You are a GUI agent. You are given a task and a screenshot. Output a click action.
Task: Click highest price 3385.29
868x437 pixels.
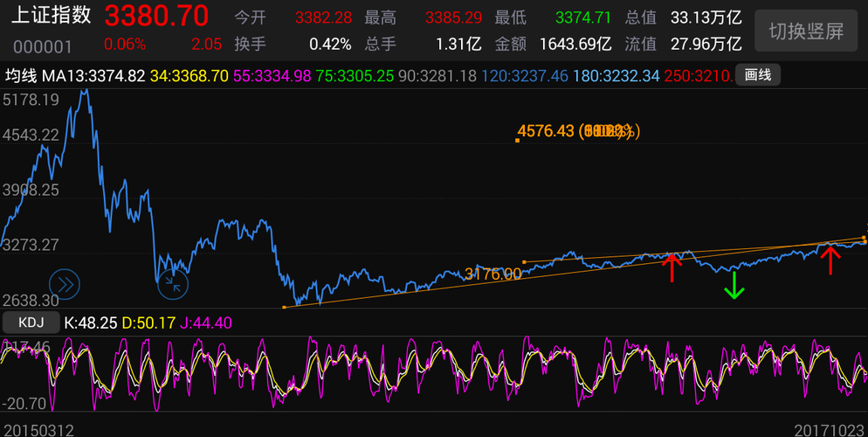coord(453,17)
